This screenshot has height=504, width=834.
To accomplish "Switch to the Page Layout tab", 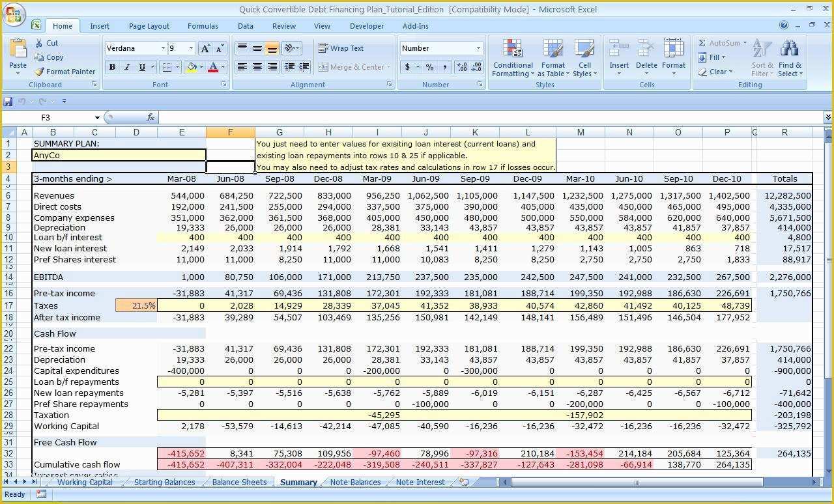I will coord(149,26).
